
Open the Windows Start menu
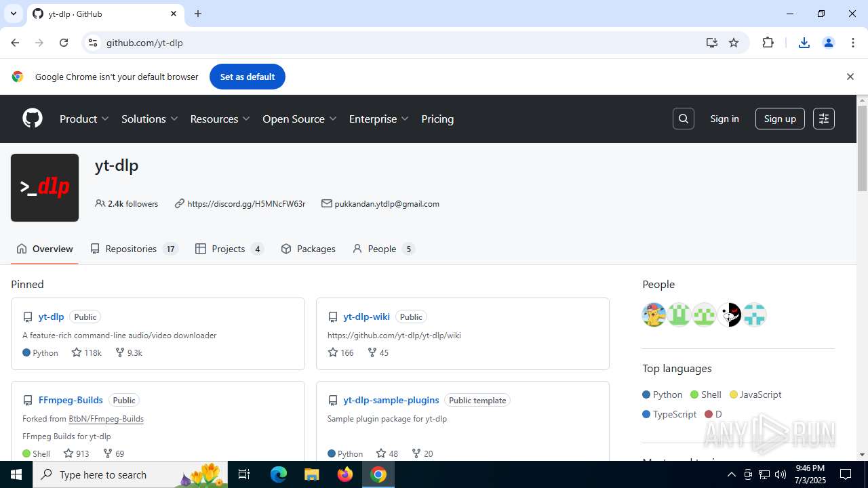(x=16, y=474)
